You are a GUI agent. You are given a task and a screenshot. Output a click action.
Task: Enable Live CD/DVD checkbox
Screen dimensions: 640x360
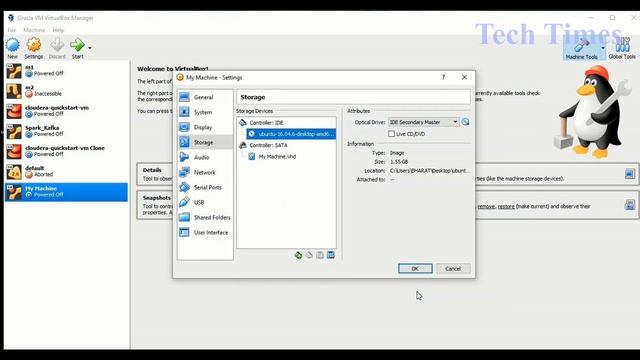[391, 134]
